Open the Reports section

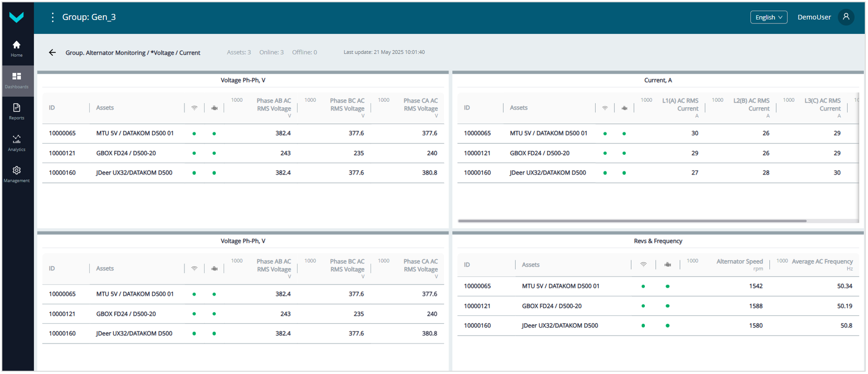coord(17,111)
